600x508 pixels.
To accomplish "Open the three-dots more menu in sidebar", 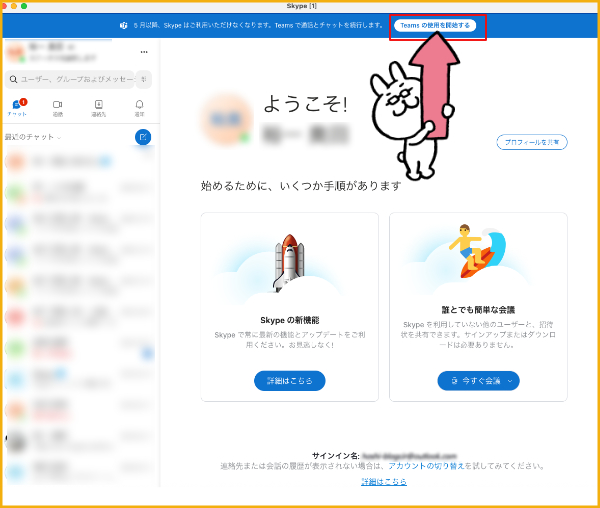I will point(144,52).
